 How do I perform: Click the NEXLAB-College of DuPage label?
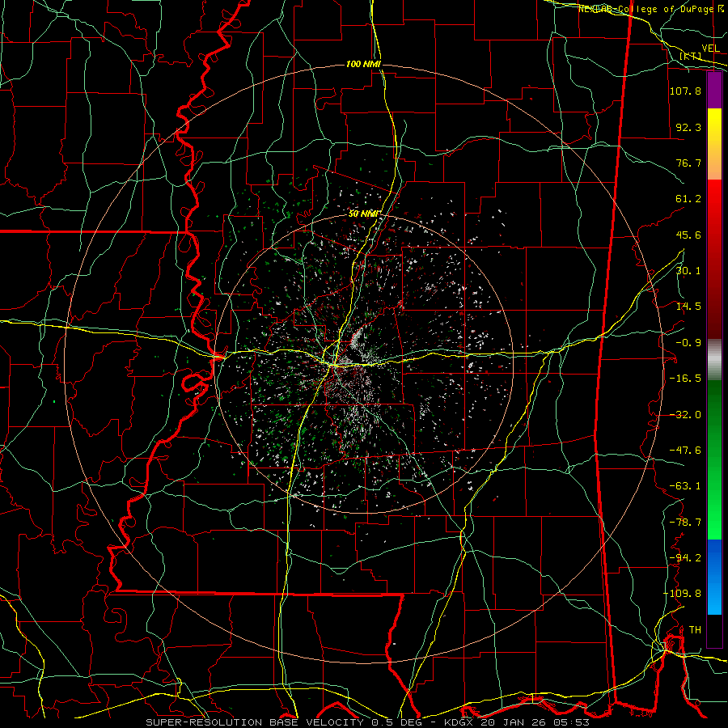coord(651,9)
